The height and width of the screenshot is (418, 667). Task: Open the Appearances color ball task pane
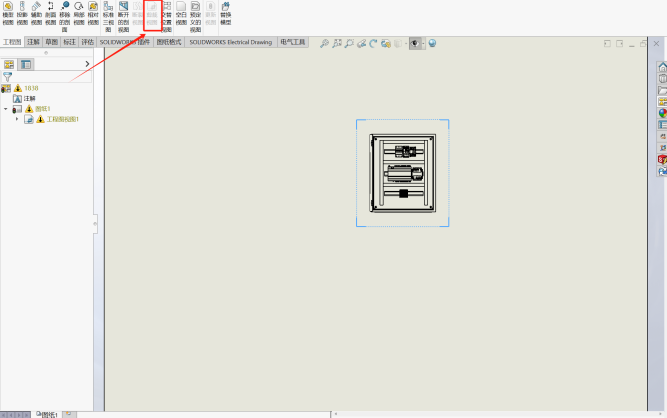coord(662,113)
